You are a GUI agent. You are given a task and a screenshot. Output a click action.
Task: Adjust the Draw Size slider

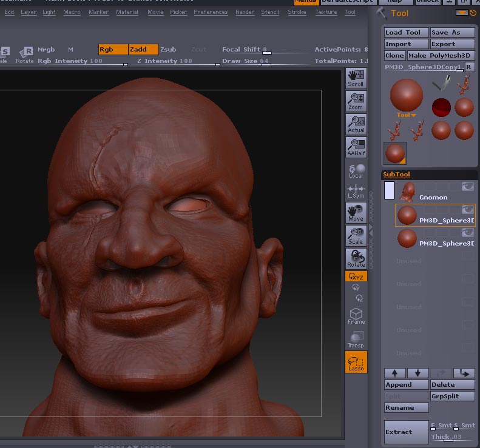click(x=266, y=61)
